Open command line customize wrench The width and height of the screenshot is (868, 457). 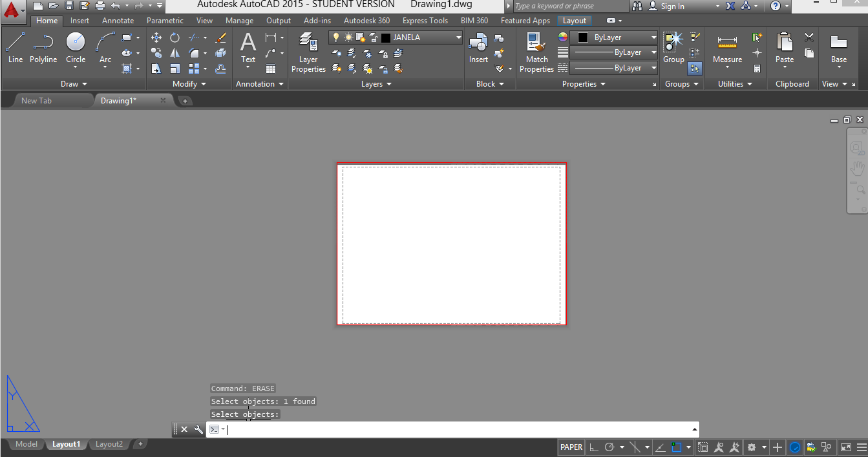click(198, 429)
